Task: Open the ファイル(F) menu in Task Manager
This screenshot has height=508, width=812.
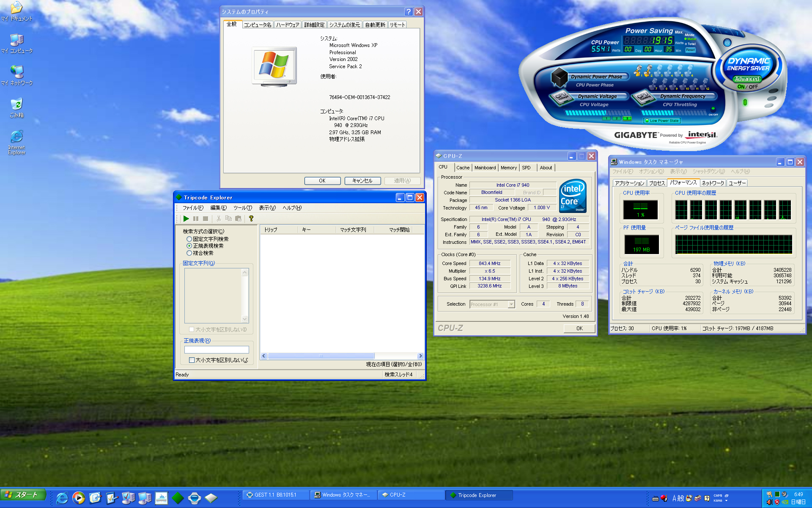Action: coord(623,171)
